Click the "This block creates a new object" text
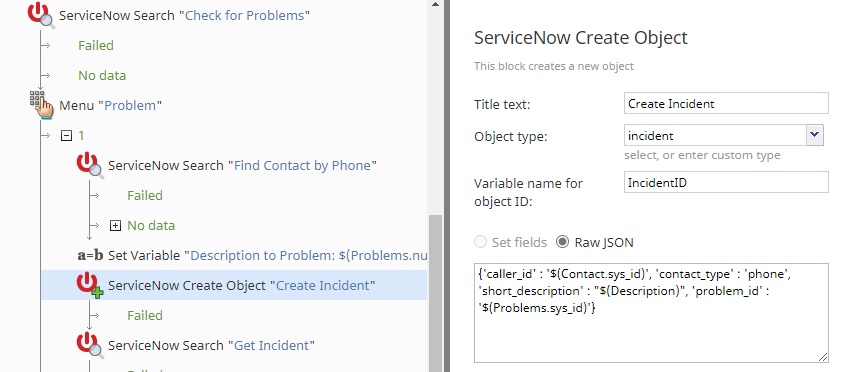The image size is (842, 372). [x=554, y=67]
